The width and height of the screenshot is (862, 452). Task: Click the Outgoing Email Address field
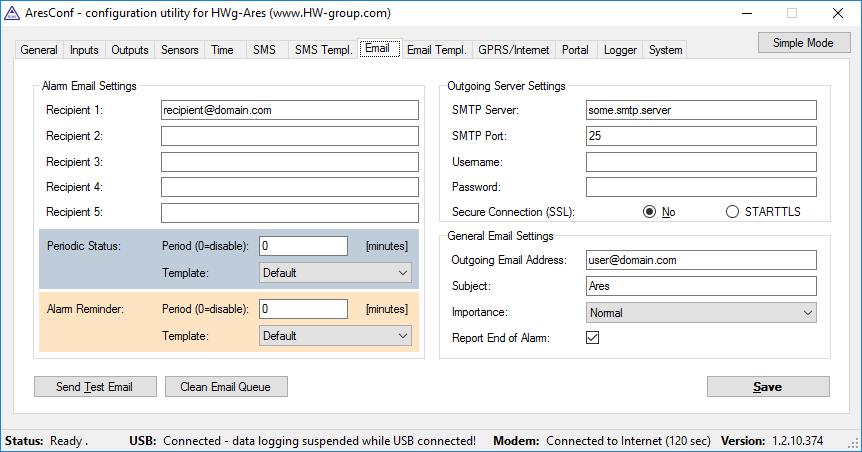click(x=701, y=260)
